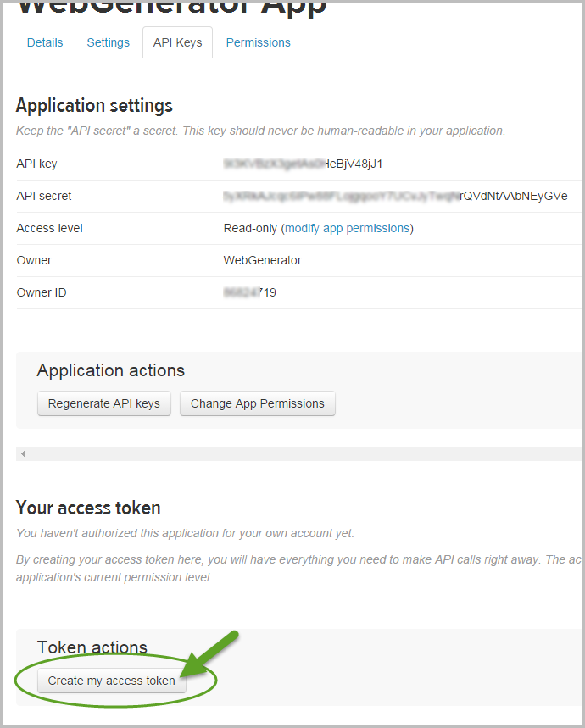Switch to the Permissions tab
Viewport: 585px width, 728px height.
click(258, 42)
